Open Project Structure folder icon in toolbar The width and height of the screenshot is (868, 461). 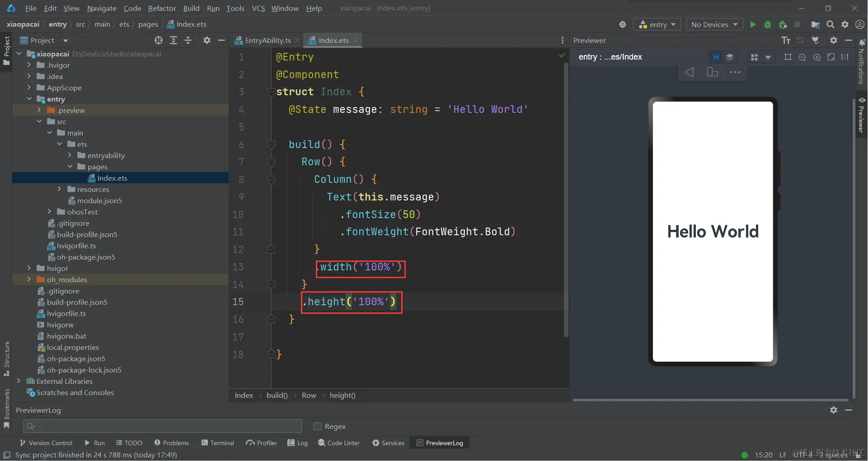815,24
